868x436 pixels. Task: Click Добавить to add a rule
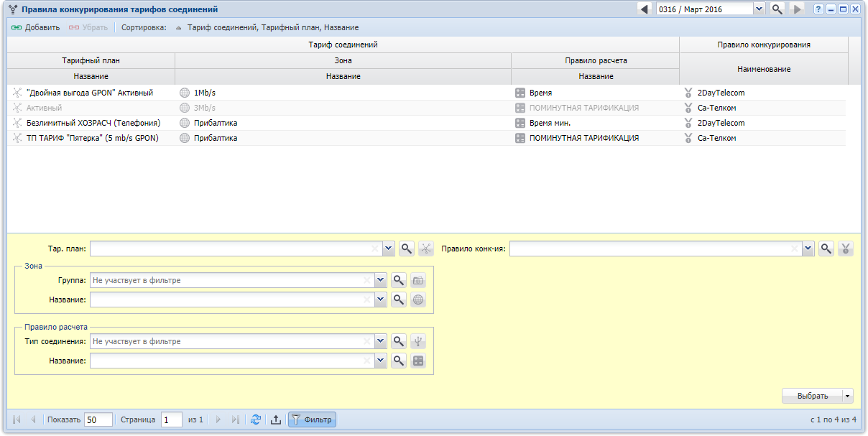[36, 27]
